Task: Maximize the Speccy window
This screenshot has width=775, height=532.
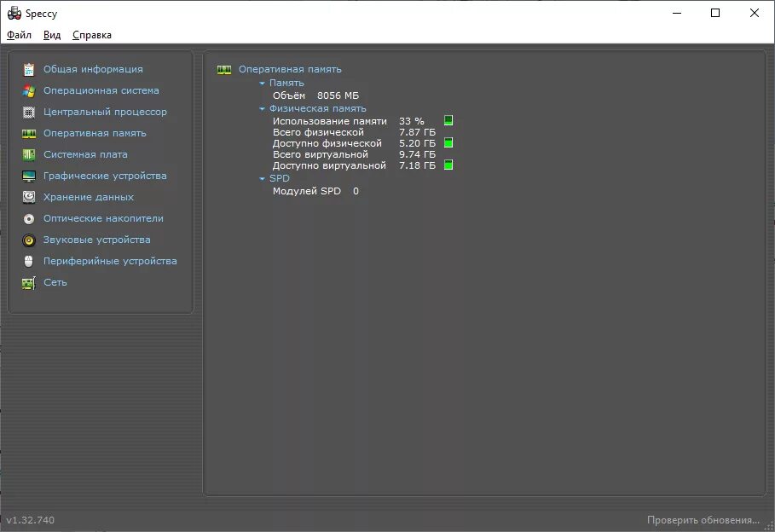Action: point(715,13)
